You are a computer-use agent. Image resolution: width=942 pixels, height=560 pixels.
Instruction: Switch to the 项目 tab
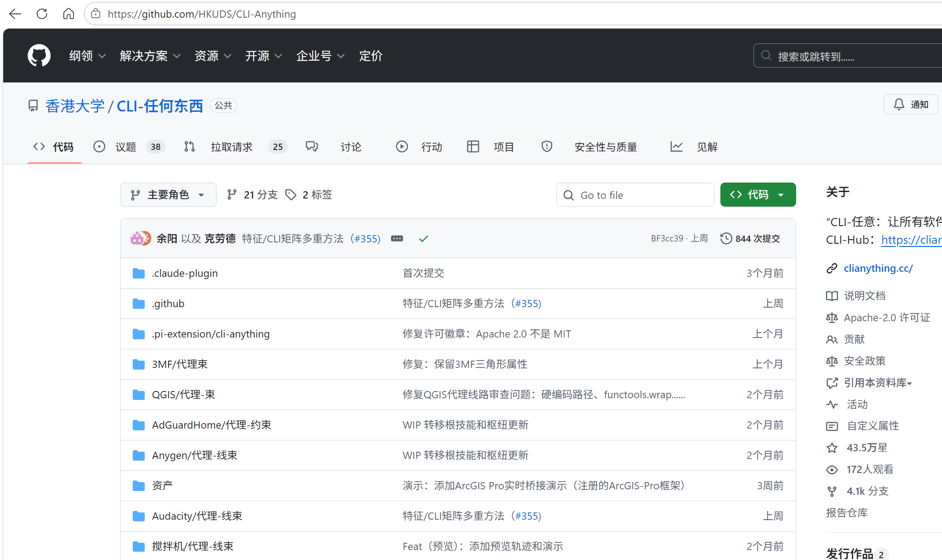491,147
